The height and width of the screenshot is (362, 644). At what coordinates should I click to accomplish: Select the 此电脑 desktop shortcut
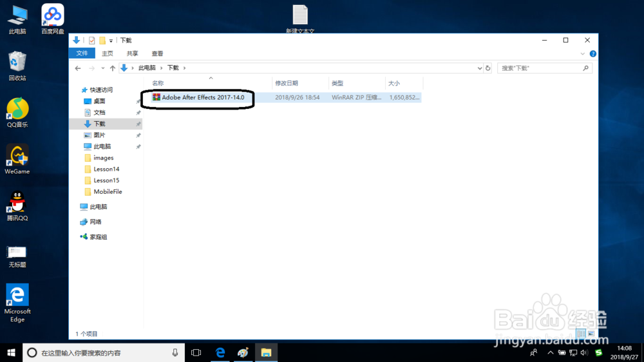17,20
